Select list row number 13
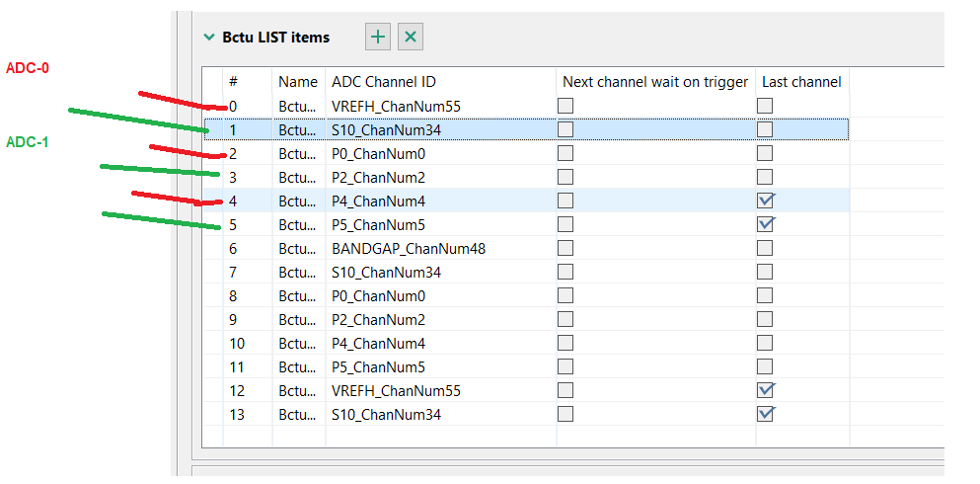The height and width of the screenshot is (484, 980). [237, 414]
